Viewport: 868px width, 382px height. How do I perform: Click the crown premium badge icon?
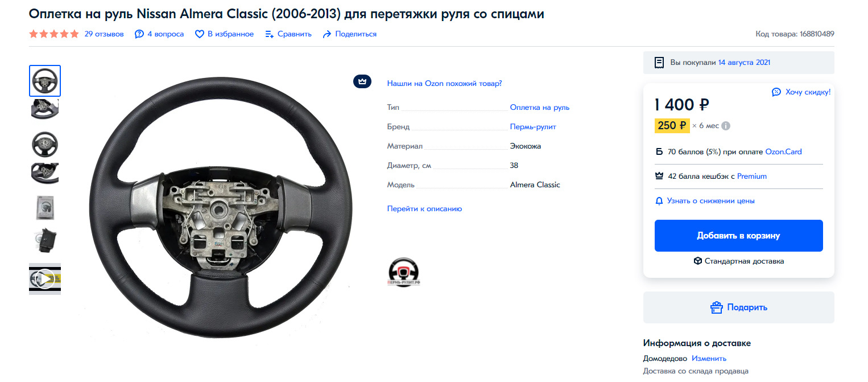tap(362, 81)
